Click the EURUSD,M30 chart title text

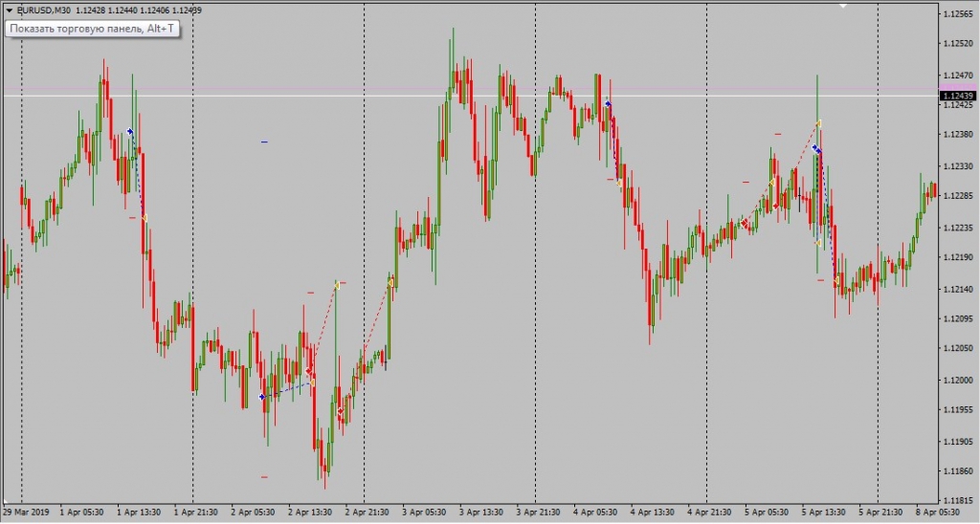[47, 11]
